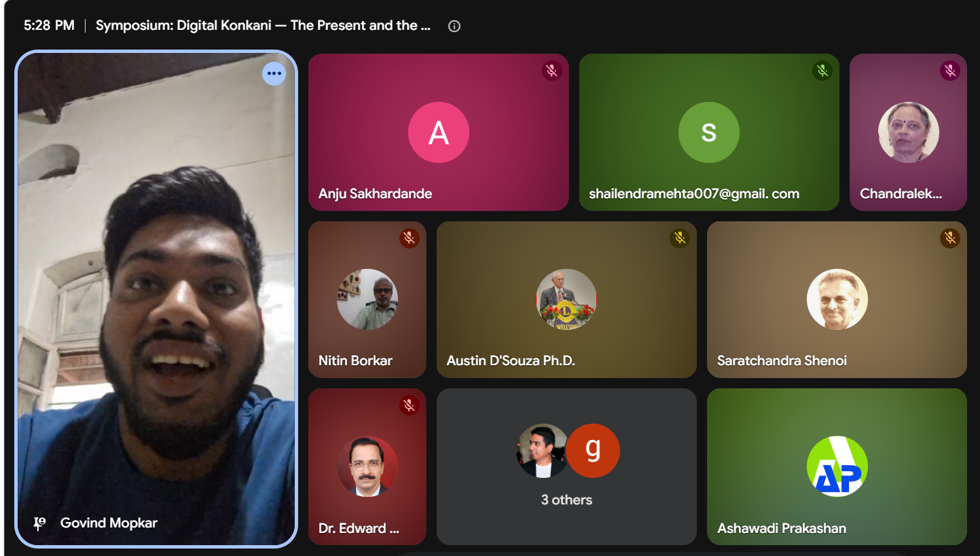Click Nitin Borkar's profile picture
The width and height of the screenshot is (980, 556).
click(x=367, y=299)
